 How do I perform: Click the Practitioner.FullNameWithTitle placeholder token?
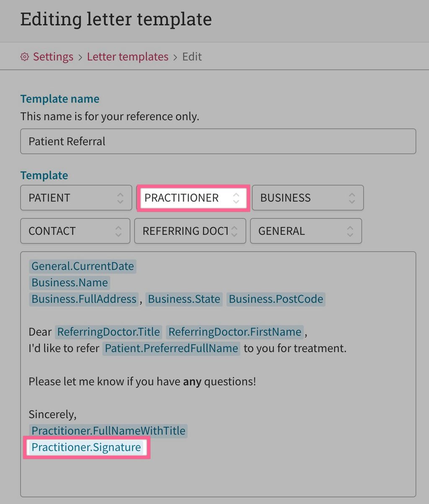(108, 430)
